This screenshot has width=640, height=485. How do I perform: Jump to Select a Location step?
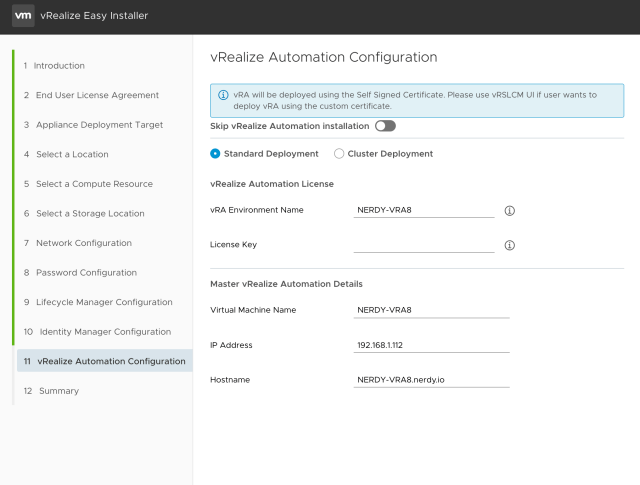coord(71,155)
